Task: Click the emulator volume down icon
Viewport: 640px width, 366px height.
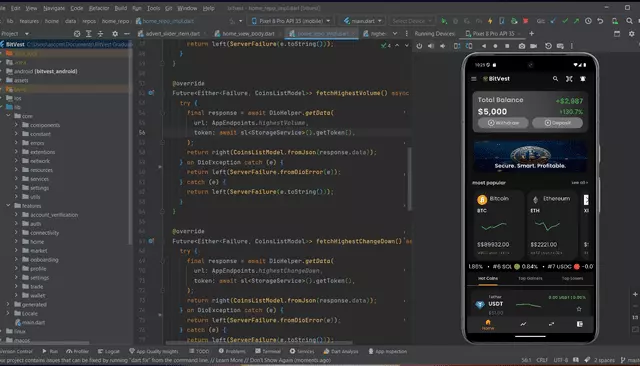Action: point(443,46)
